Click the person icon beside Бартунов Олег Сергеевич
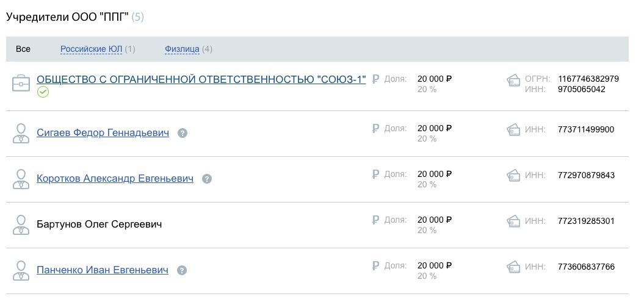Viewport: 644px width, 302px height. [21, 225]
